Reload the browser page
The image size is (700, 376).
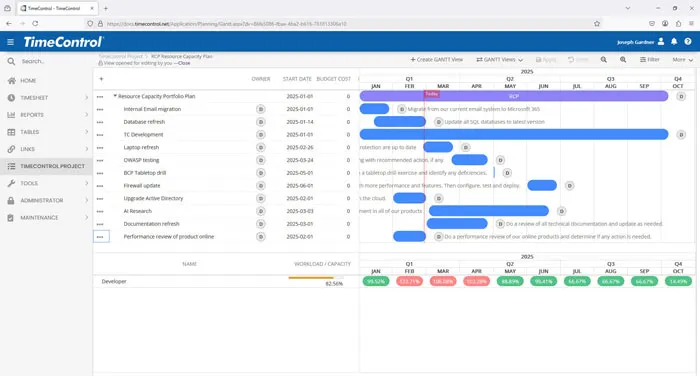click(35, 24)
